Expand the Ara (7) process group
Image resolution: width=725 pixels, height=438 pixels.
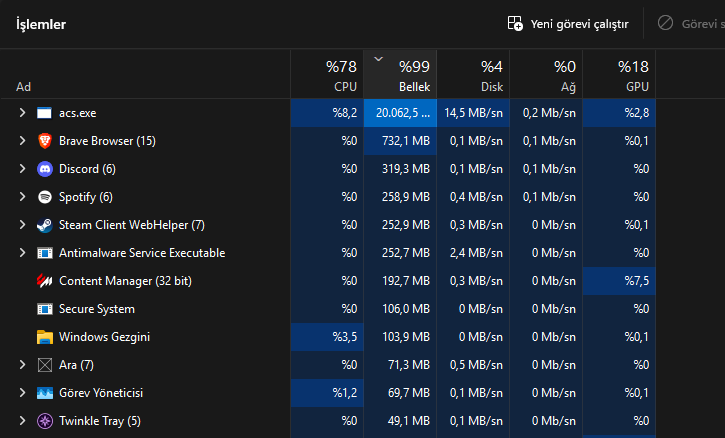22,365
